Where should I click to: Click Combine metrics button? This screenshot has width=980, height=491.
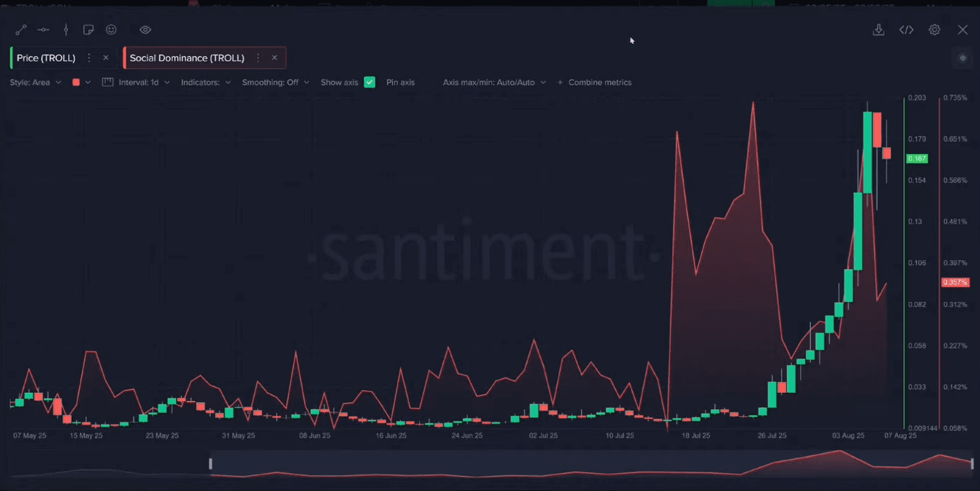(594, 82)
